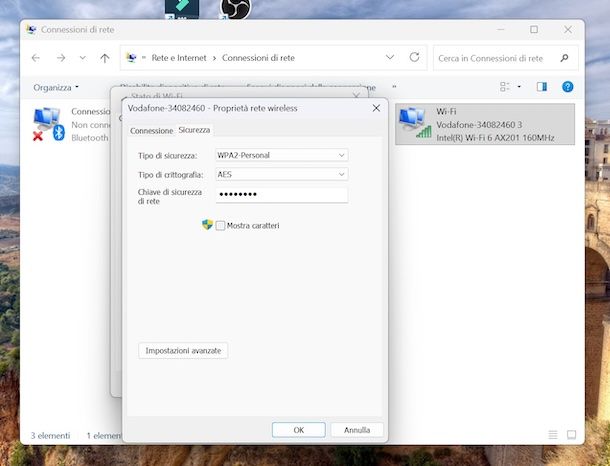Click Rete e Internet breadcrumb

[x=179, y=58]
